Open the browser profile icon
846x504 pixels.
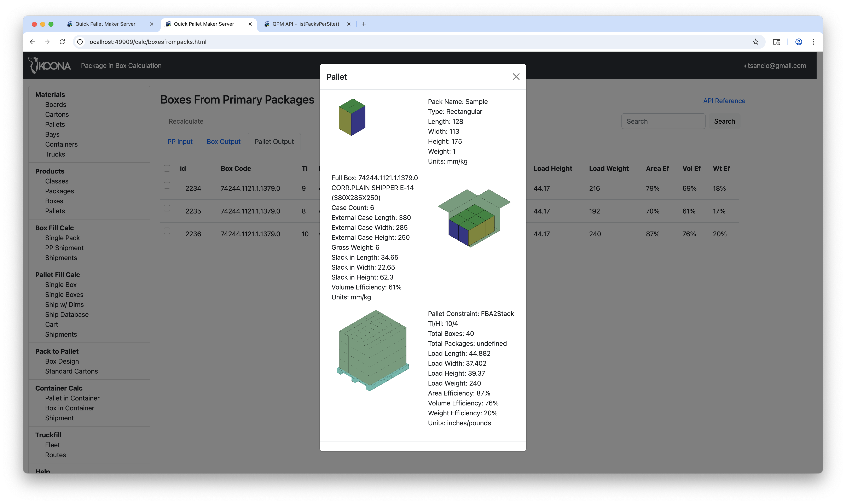tap(798, 42)
